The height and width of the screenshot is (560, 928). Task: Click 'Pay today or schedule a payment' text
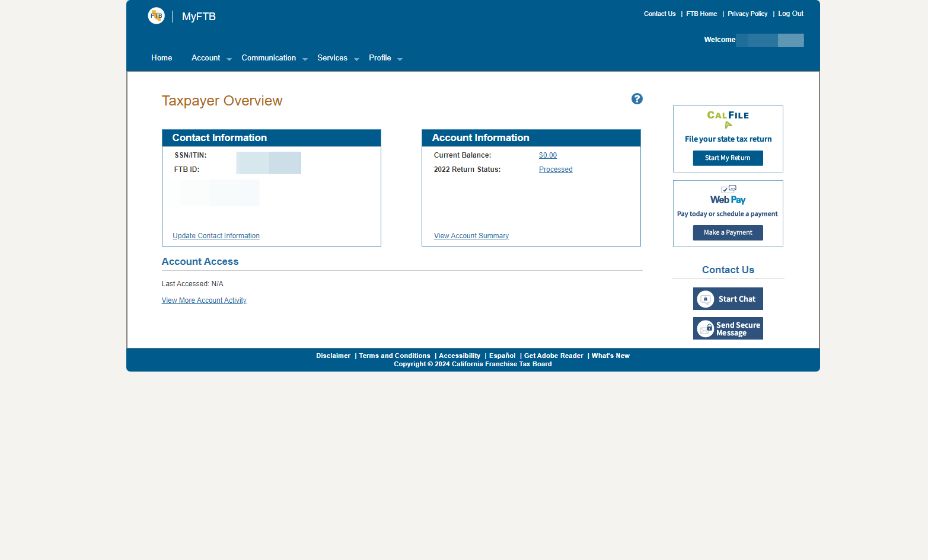point(728,214)
